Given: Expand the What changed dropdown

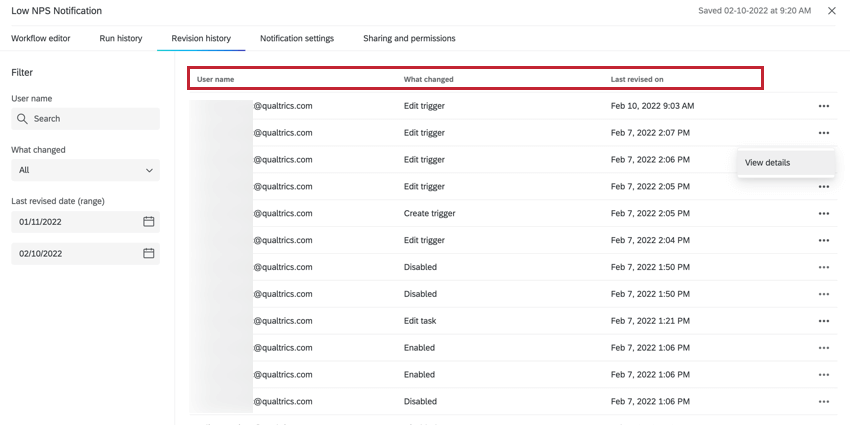Looking at the screenshot, I should click(x=85, y=171).
